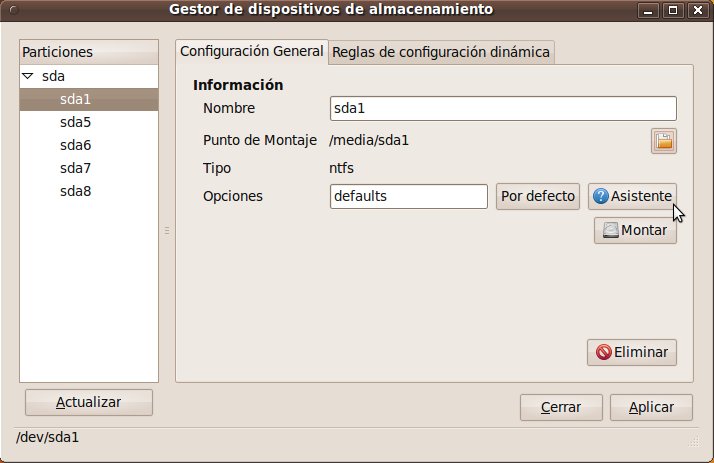Image resolution: width=714 pixels, height=463 pixels.
Task: Select the sda7 partition
Action: click(x=89, y=168)
